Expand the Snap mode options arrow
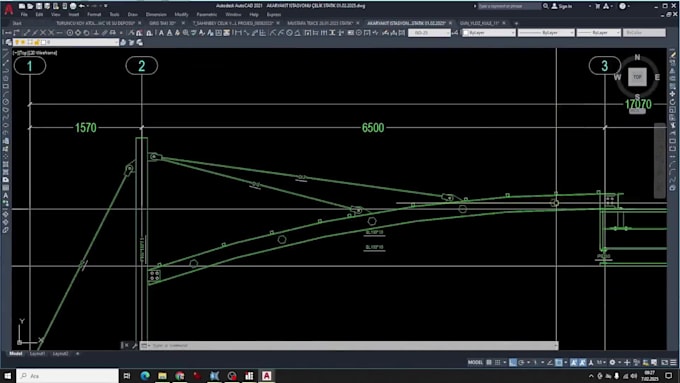The width and height of the screenshot is (680, 383). point(504,363)
